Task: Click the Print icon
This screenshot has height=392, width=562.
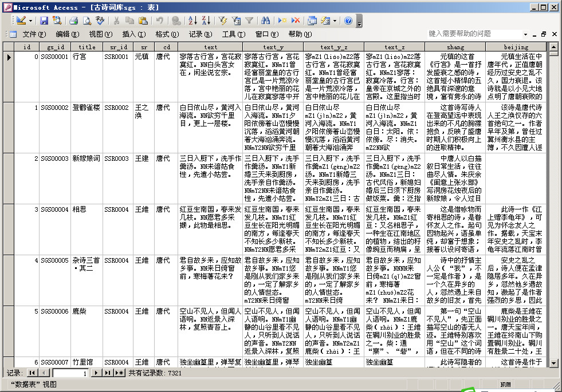Action: click(74, 21)
